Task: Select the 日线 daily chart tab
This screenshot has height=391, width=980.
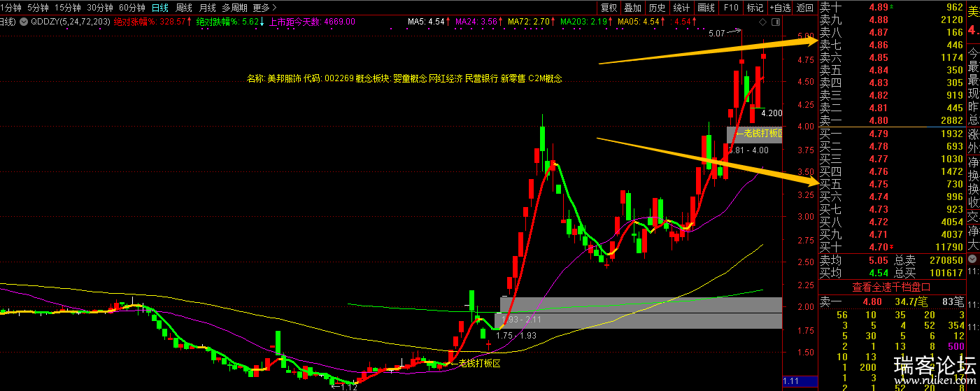Action: coord(160,8)
